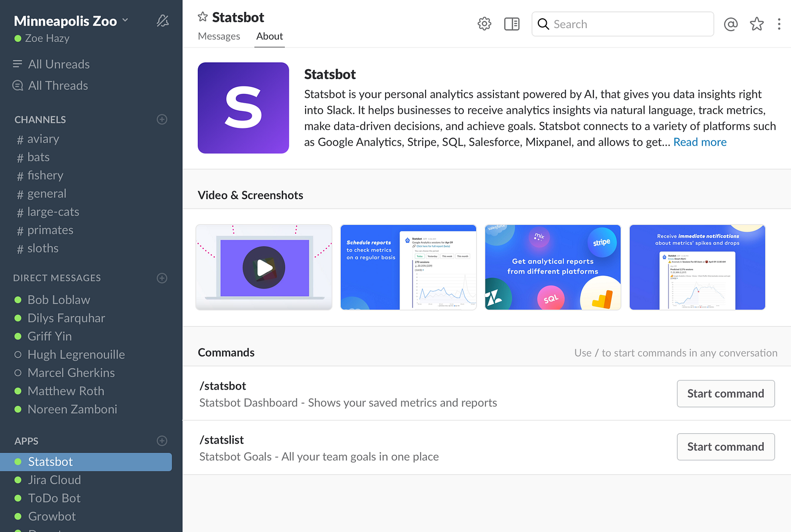791x532 pixels.
Task: Click the /statsbot command name
Action: tap(223, 386)
